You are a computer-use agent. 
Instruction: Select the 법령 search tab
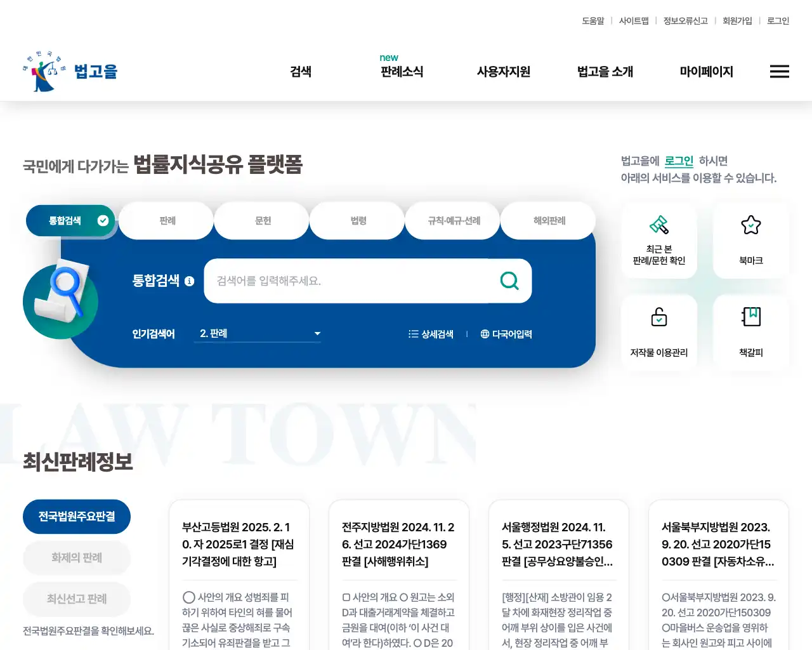(358, 221)
